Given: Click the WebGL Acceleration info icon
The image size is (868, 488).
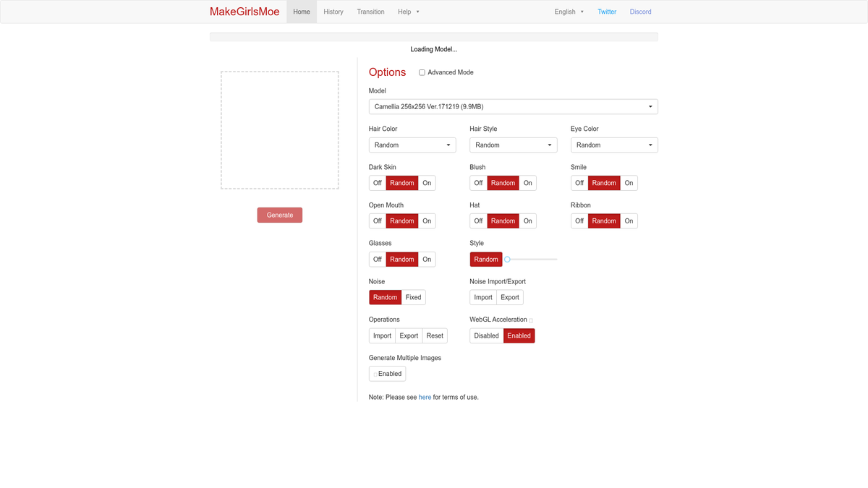Looking at the screenshot, I should [x=531, y=320].
